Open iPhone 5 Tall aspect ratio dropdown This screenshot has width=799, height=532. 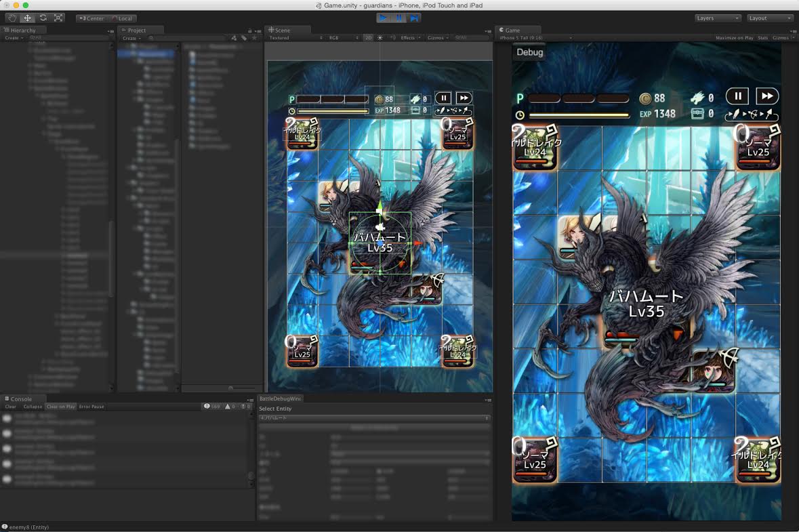[x=535, y=38]
